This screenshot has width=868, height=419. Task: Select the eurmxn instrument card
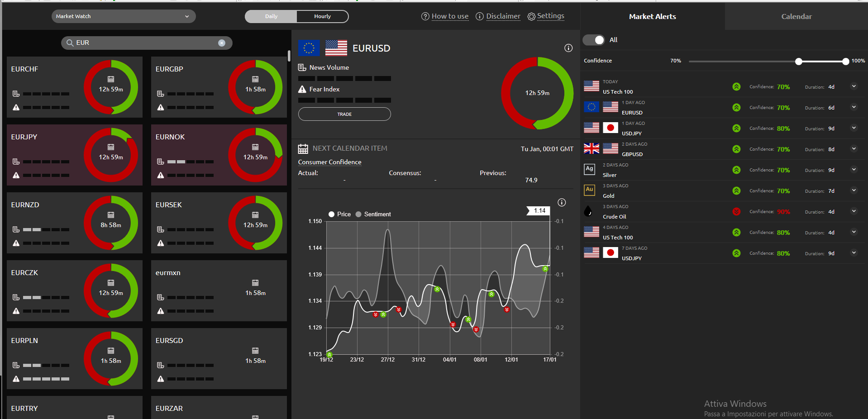point(219,291)
